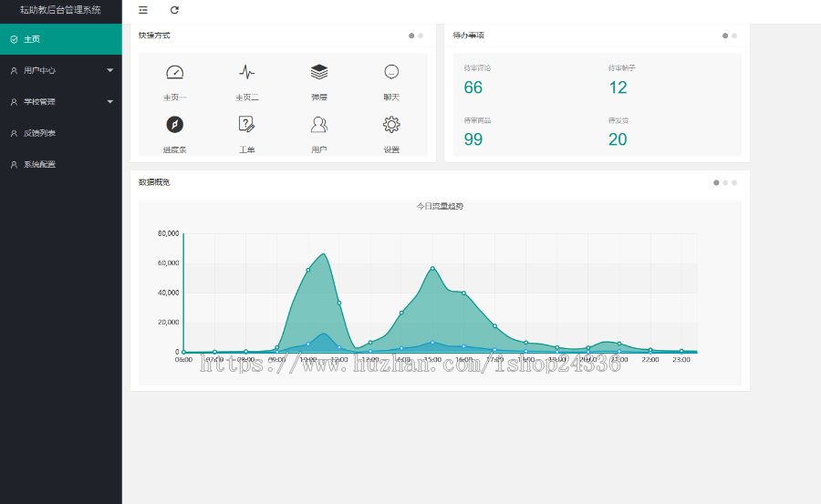
Task: Open the 设置 gear shortcut icon
Action: pyautogui.click(x=391, y=125)
